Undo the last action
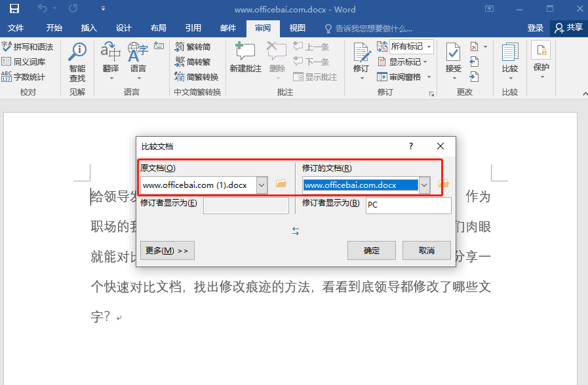 tap(43, 9)
